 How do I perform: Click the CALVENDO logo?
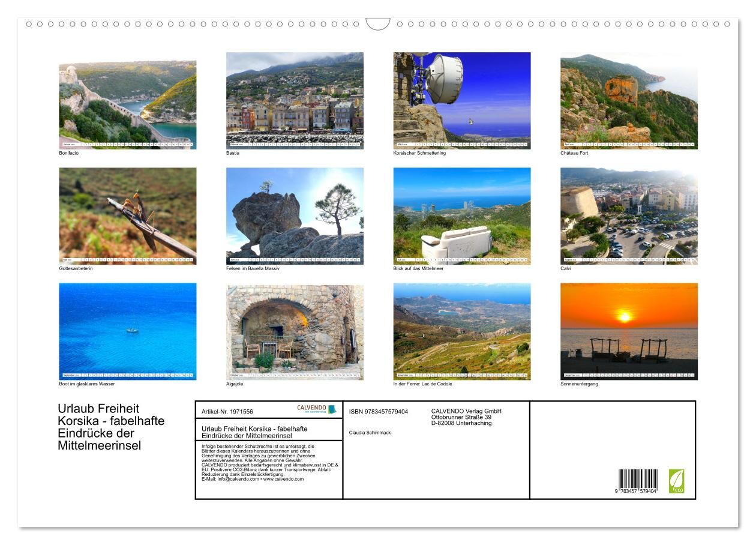coord(317,409)
